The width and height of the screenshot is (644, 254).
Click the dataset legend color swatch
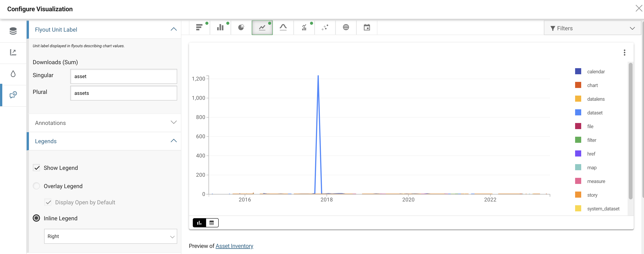578,112
